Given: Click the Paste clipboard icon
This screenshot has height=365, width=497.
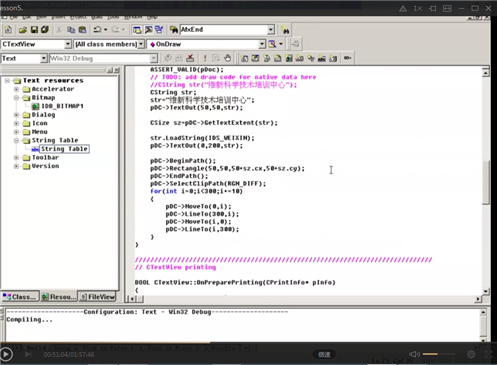Looking at the screenshot, I should tap(82, 30).
